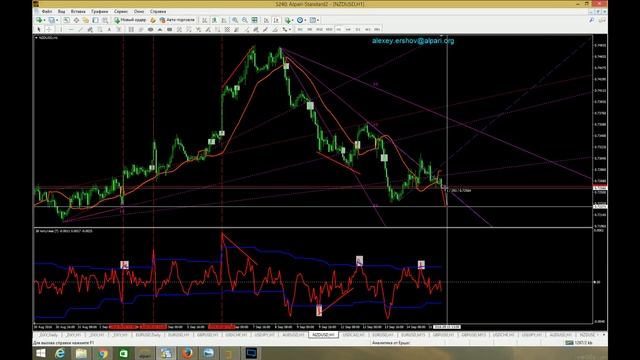Switch to M15 timeframe
Image resolution: width=640 pixels, height=360 pixels.
click(x=319, y=29)
